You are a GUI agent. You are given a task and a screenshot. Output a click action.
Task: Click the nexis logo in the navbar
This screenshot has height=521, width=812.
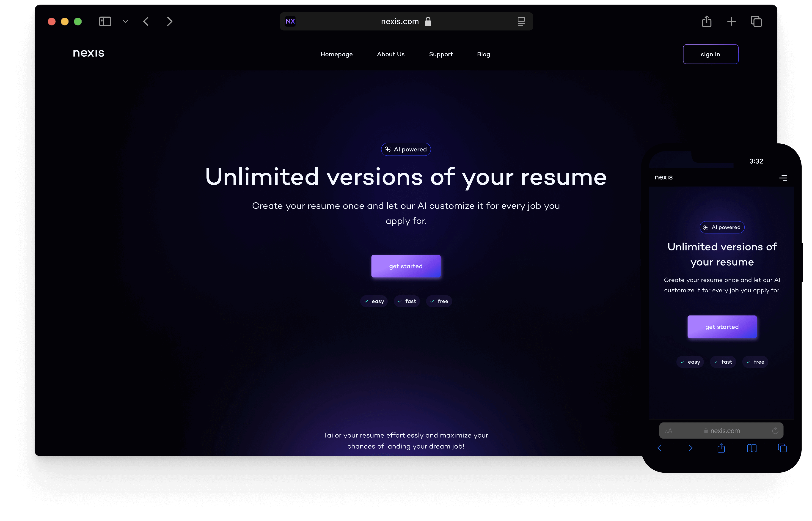coord(88,54)
